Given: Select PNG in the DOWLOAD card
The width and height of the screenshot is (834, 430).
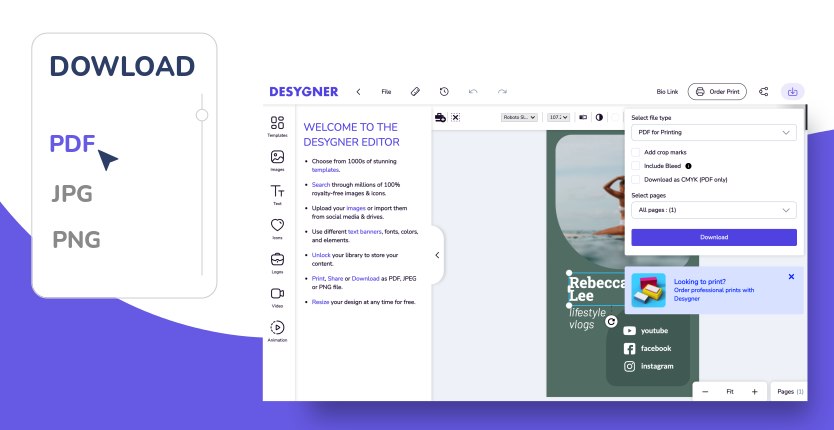Looking at the screenshot, I should tap(77, 239).
